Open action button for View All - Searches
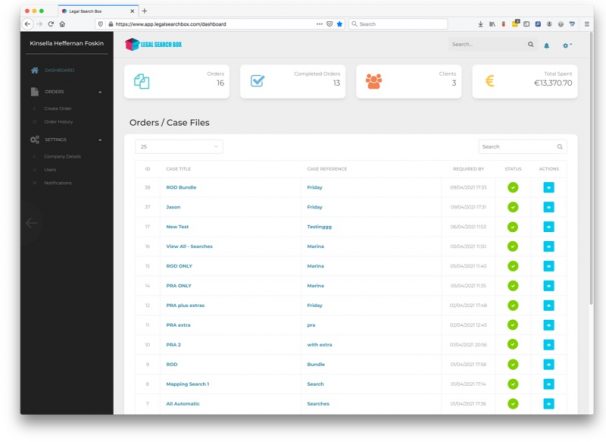The width and height of the screenshot is (606, 442). point(548,246)
